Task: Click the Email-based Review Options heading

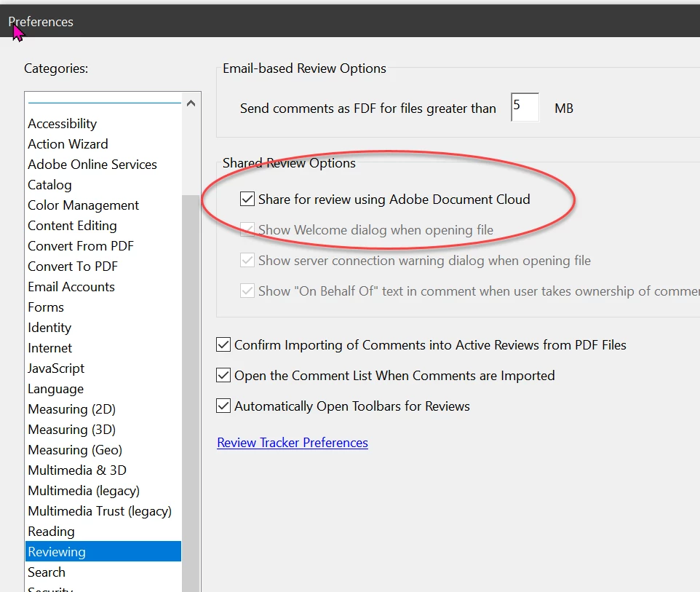Action: click(304, 68)
